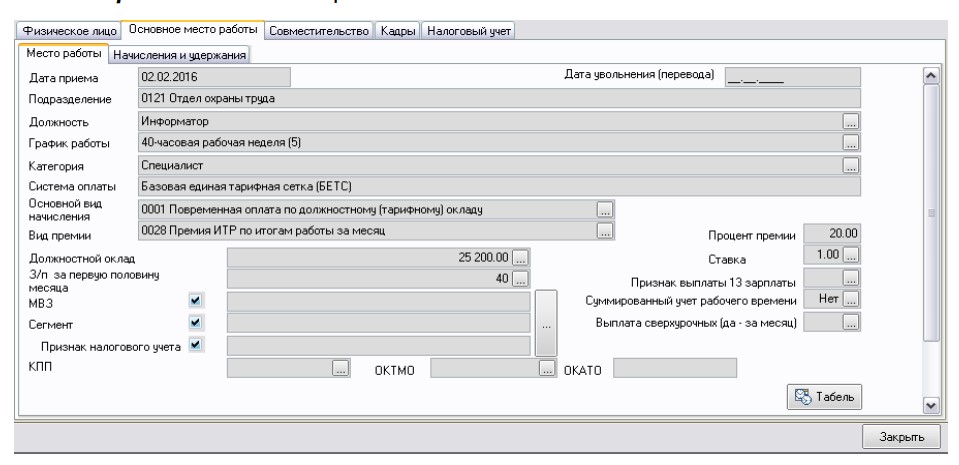Click the МВЗ text field
The width and height of the screenshot is (959, 465).
click(379, 302)
